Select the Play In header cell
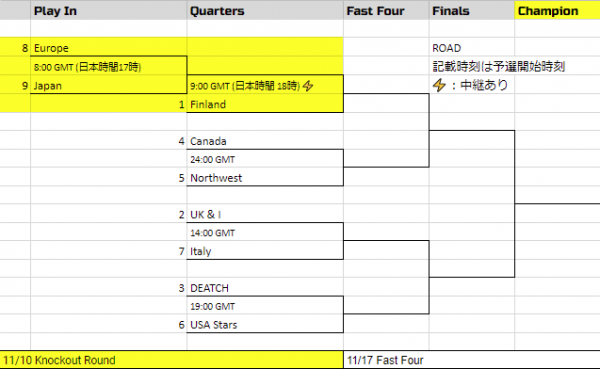Screen dimensions: 600x369 pyautogui.click(x=109, y=10)
